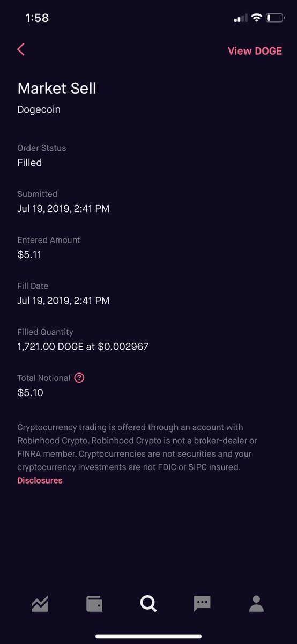This screenshot has width=297, height=644.
Task: Select the Market Sell heading
Action: coord(57,89)
